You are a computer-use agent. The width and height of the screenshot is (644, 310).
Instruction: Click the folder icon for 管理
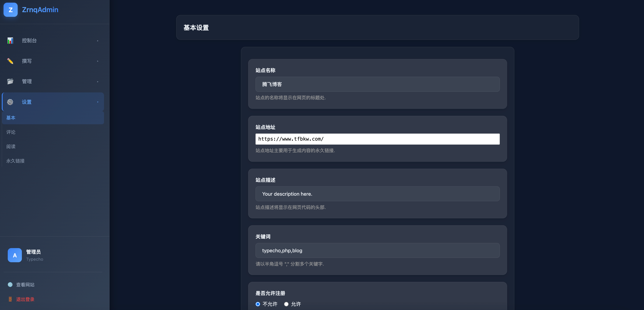coord(10,81)
